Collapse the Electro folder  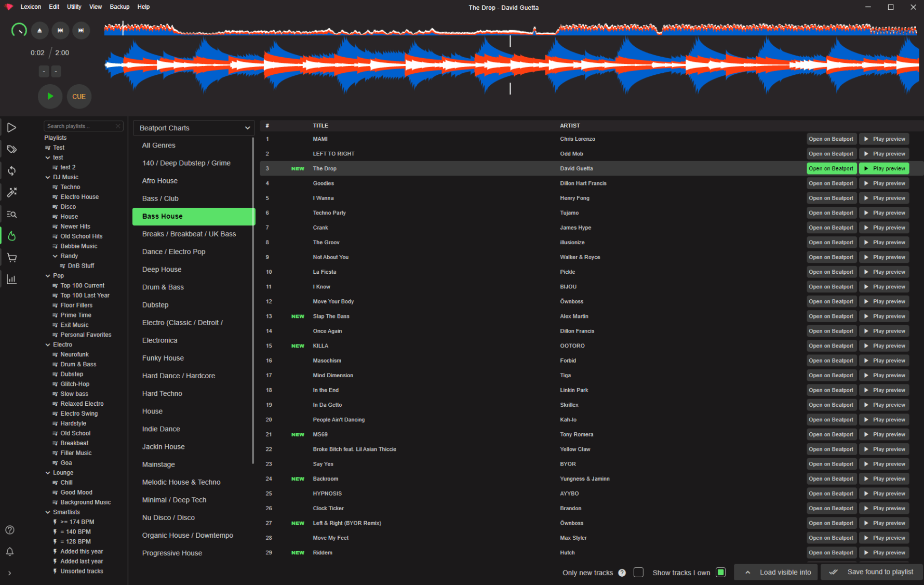[48, 345]
